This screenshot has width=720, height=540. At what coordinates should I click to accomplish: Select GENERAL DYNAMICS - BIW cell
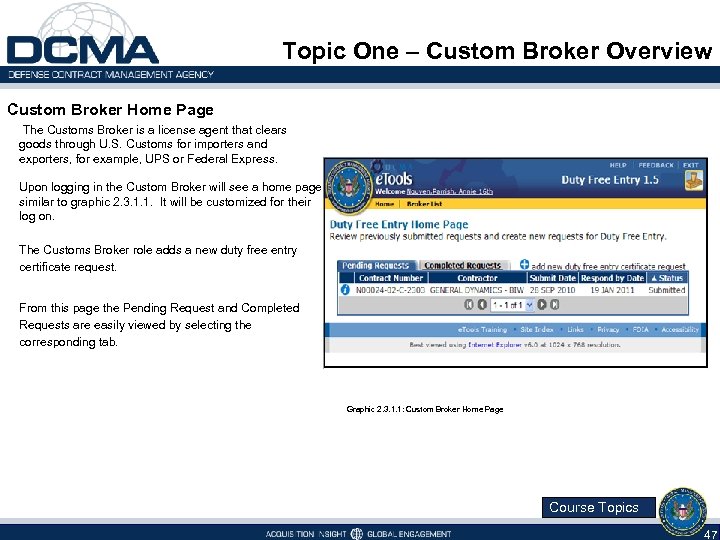477,290
